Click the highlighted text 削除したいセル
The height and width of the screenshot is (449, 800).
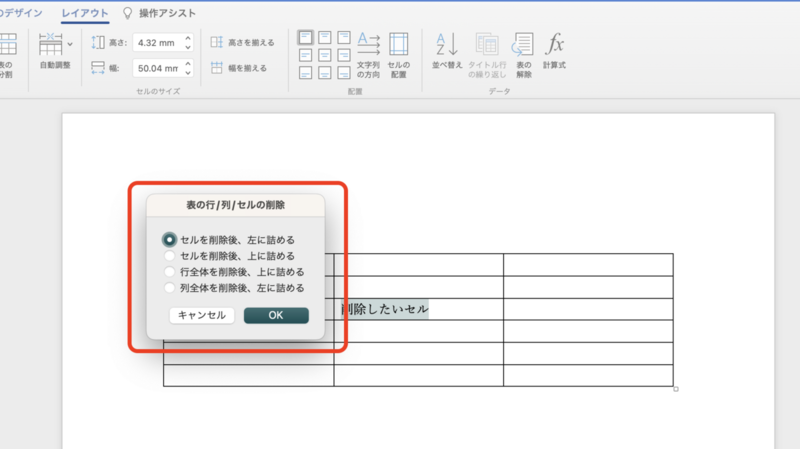(385, 309)
